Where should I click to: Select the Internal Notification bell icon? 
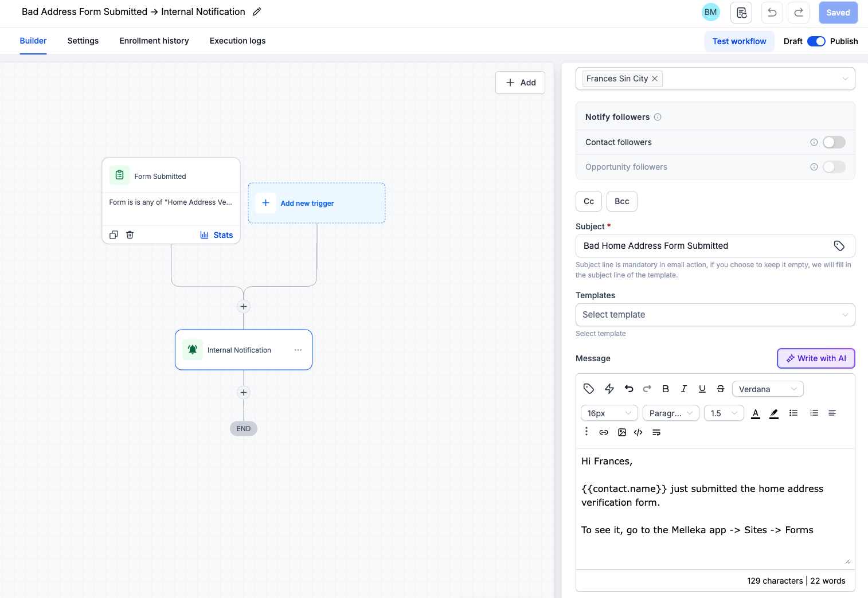pos(193,350)
